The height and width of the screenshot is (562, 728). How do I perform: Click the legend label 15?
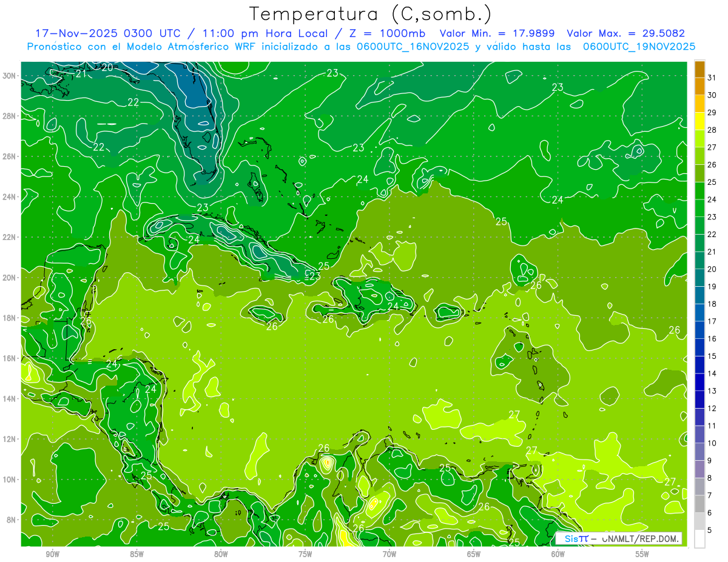pyautogui.click(x=712, y=356)
